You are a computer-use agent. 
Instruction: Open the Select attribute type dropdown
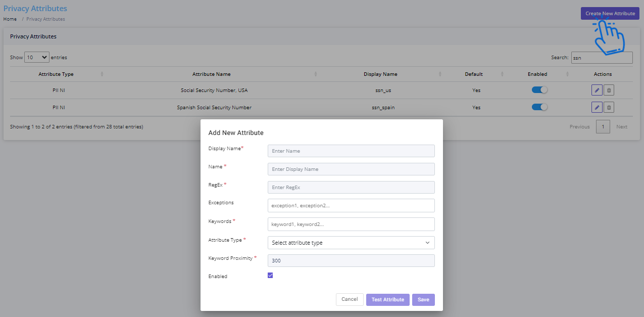click(x=351, y=243)
